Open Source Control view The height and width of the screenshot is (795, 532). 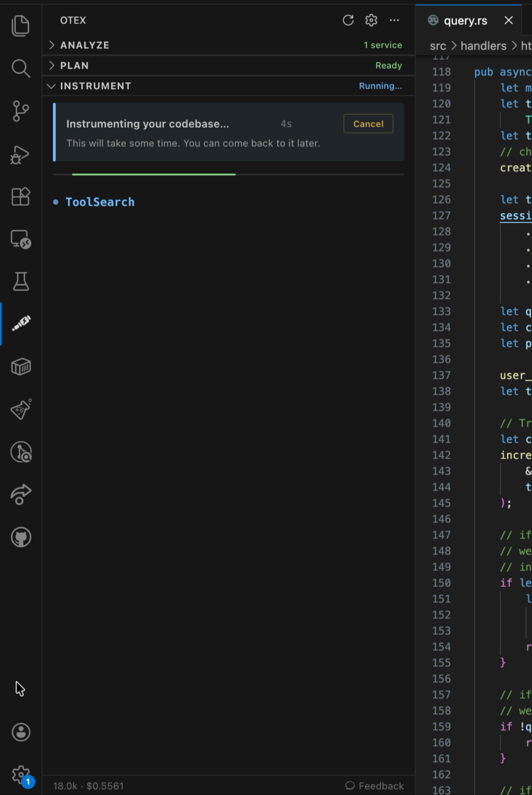pyautogui.click(x=20, y=111)
